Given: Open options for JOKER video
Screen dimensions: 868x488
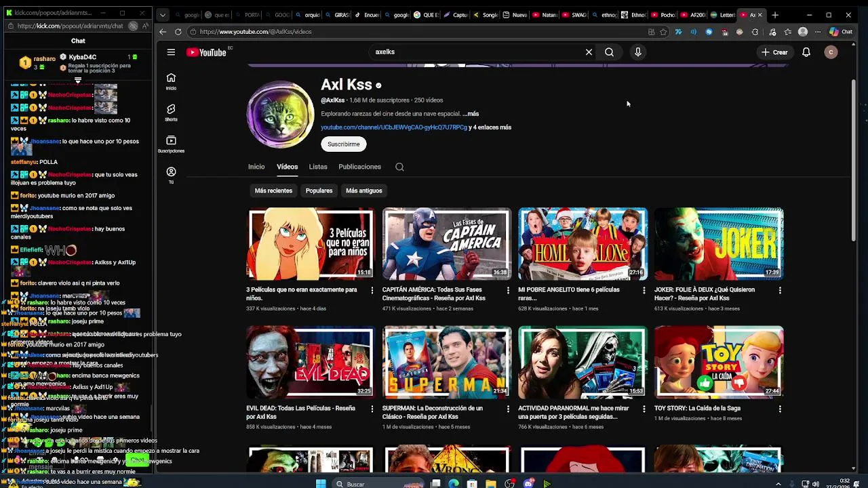Looking at the screenshot, I should (780, 290).
